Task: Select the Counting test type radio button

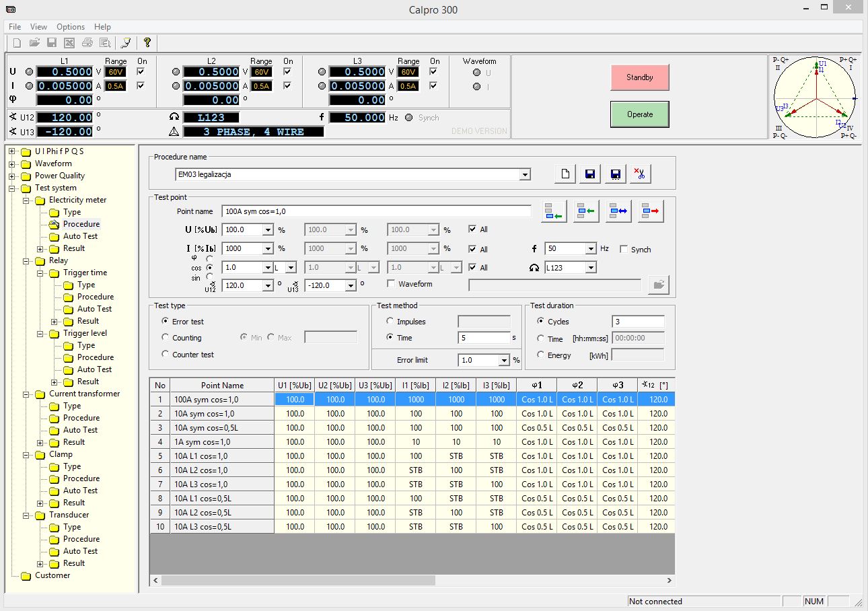Action: pyautogui.click(x=166, y=337)
